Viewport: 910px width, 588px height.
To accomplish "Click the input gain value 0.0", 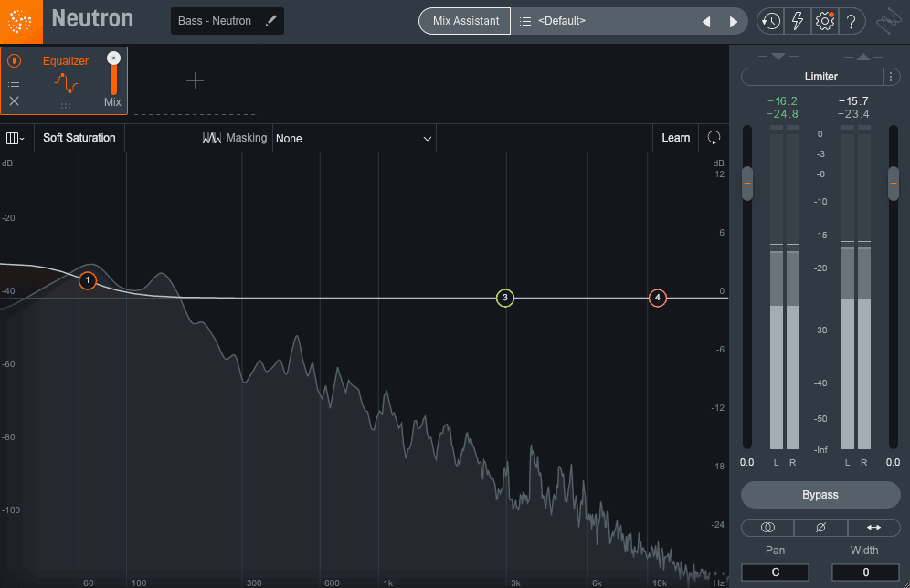I will (x=747, y=462).
